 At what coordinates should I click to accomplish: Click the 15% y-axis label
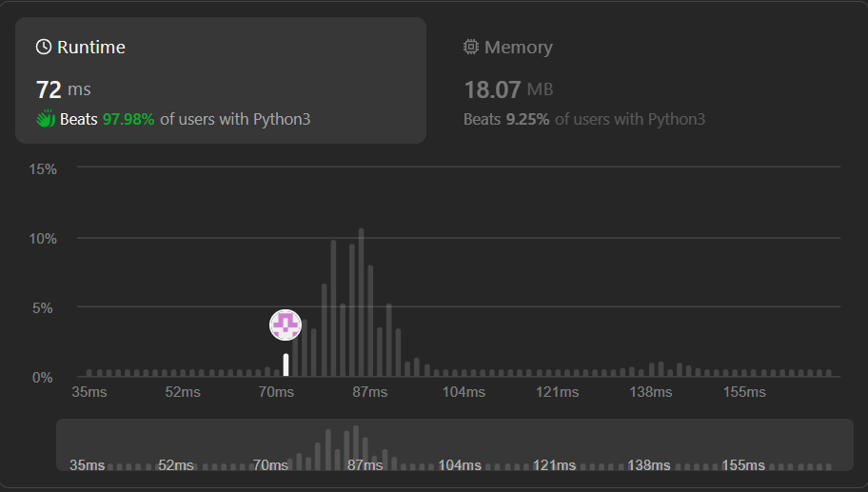click(44, 168)
